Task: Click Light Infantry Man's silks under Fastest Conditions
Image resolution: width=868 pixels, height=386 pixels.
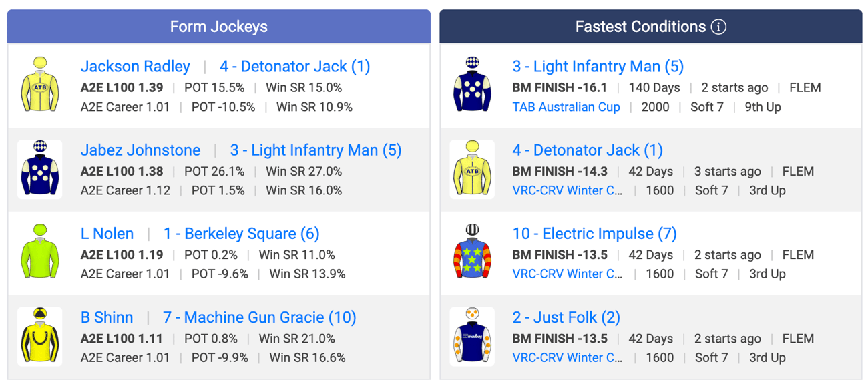Action: click(x=472, y=85)
